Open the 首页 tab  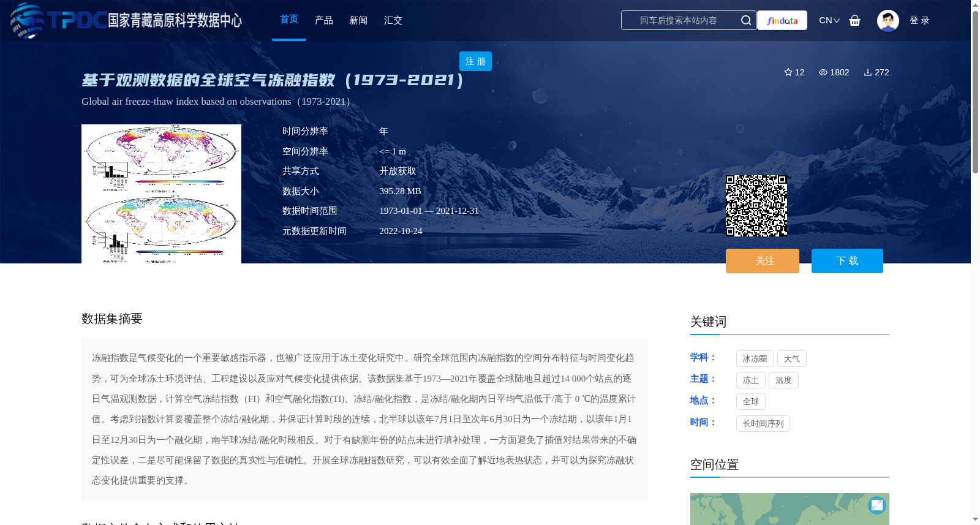click(289, 20)
